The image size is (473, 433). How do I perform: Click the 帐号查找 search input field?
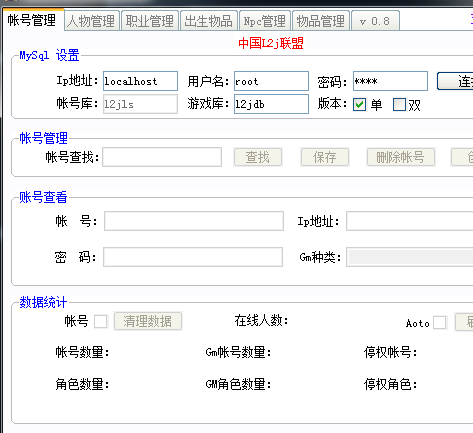click(162, 157)
